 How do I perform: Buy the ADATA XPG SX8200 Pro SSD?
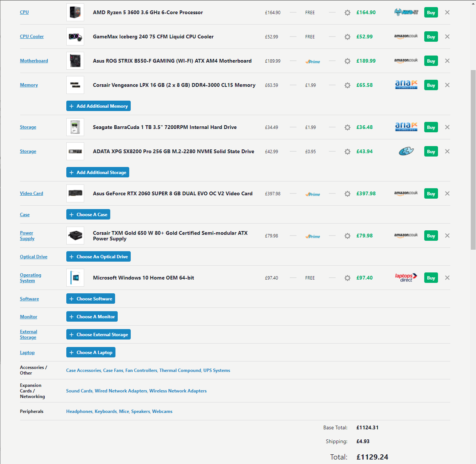coord(431,151)
